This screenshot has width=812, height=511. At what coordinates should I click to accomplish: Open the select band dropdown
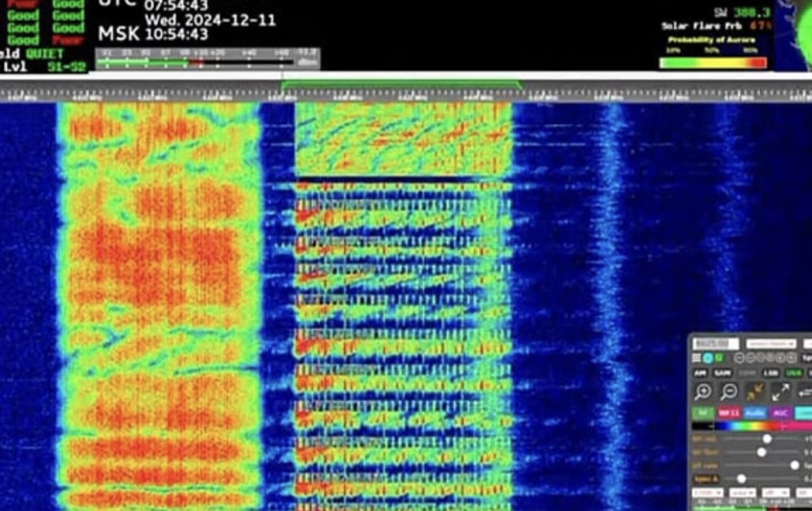[x=771, y=344]
